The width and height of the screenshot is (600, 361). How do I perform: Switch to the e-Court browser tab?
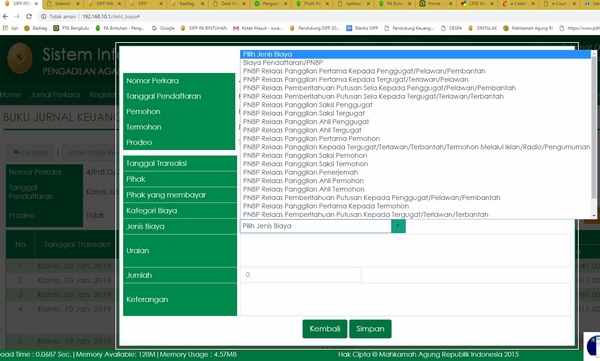(559, 4)
